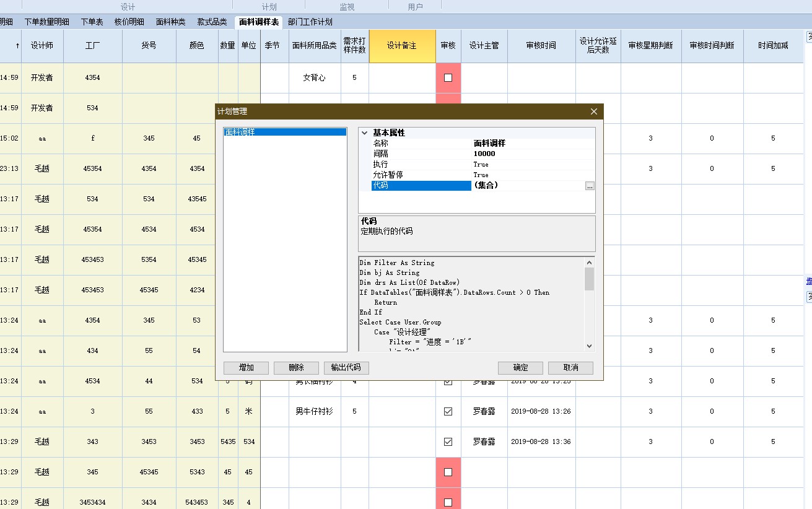
Task: Open the code collection editor ellipsis button
Action: coord(590,186)
